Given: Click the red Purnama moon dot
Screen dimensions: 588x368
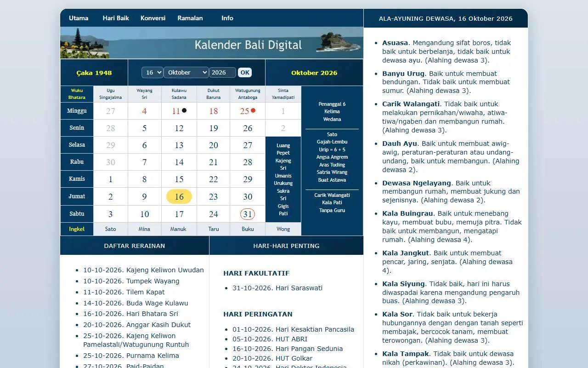Looking at the screenshot, I should click(253, 110).
